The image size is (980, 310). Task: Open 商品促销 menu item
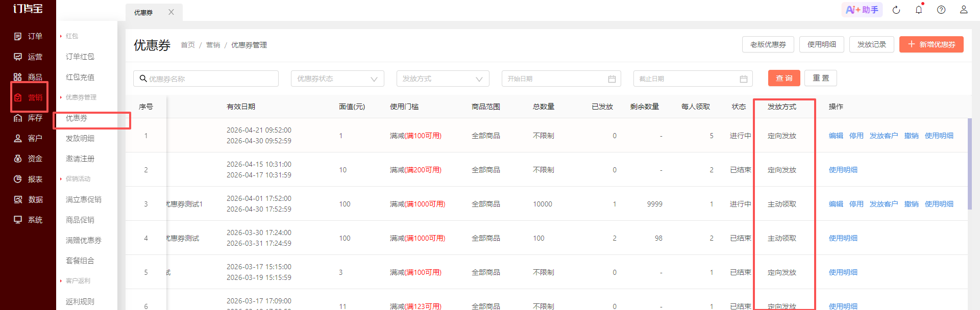(80, 220)
